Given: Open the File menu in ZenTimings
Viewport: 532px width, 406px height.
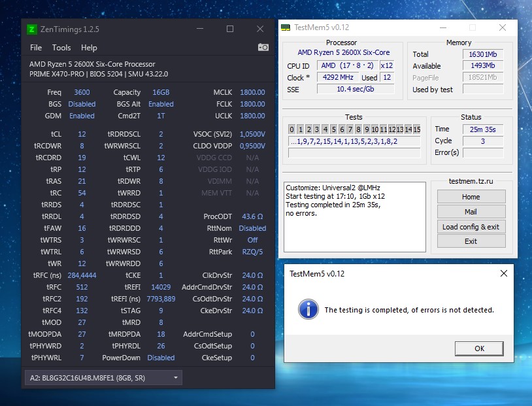Looking at the screenshot, I should tap(36, 48).
